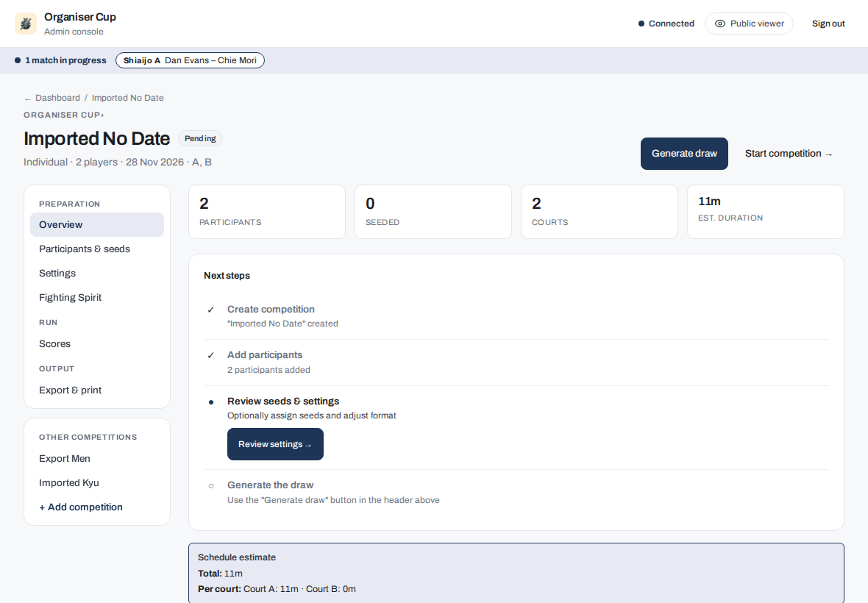This screenshot has width=868, height=603.
Task: Switch to the Export Men competition
Action: (97, 459)
